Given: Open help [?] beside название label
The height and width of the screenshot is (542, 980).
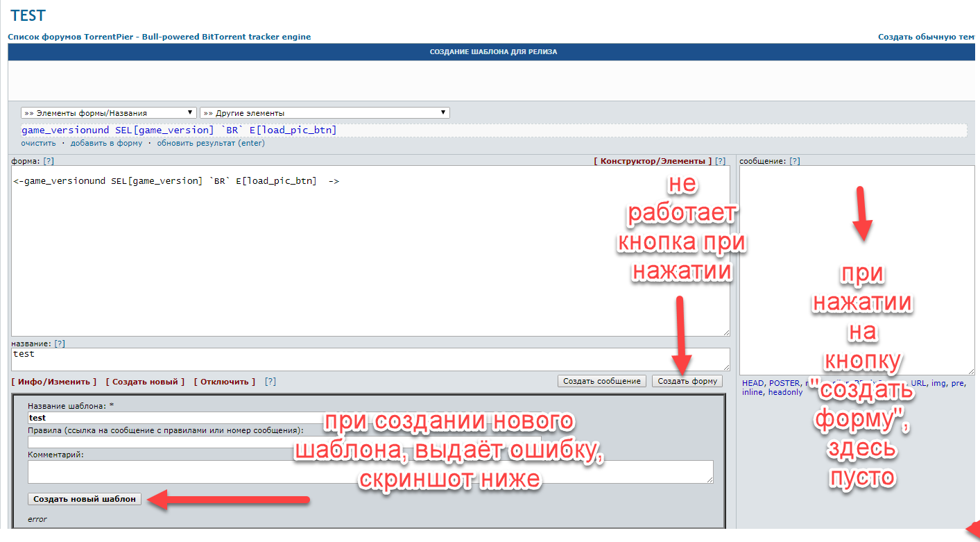Looking at the screenshot, I should (60, 344).
